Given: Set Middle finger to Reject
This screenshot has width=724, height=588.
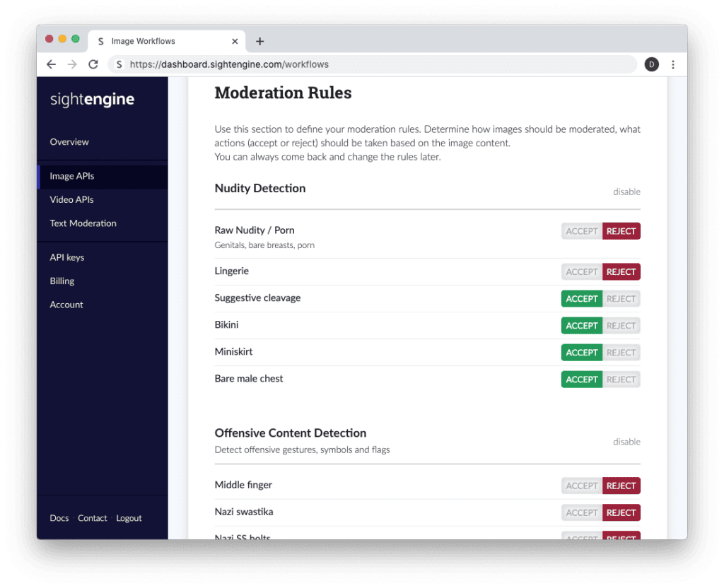Looking at the screenshot, I should [621, 486].
